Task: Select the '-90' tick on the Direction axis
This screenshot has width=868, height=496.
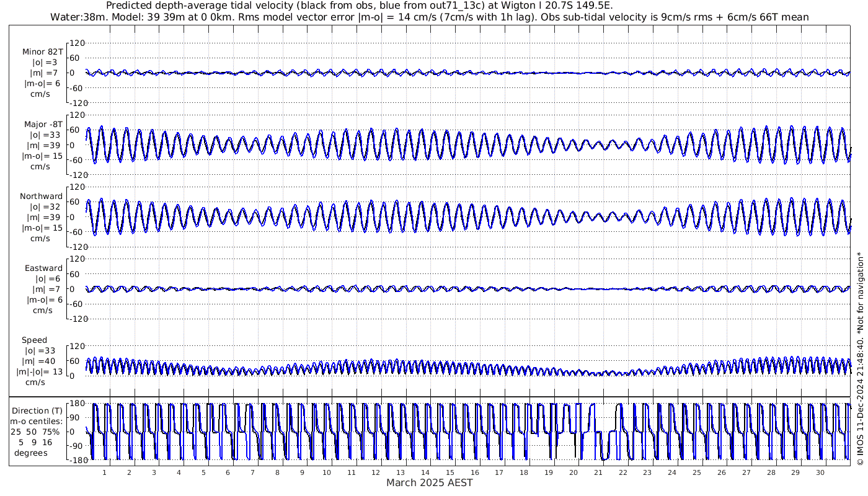Action: point(77,446)
